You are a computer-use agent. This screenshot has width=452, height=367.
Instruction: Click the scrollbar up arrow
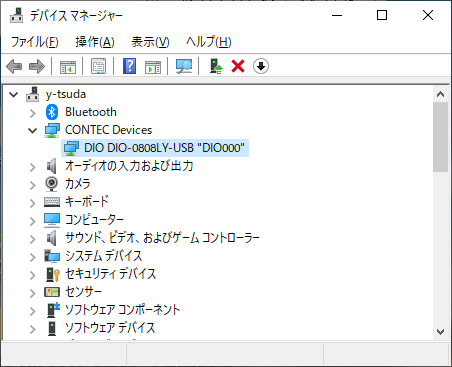click(440, 94)
